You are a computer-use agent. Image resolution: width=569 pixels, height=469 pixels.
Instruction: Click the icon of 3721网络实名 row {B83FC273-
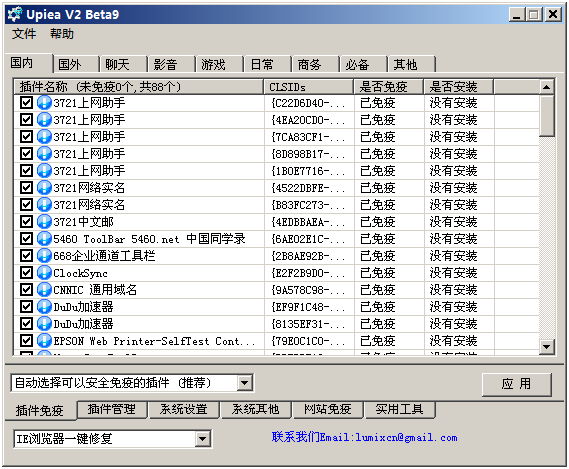(x=44, y=205)
